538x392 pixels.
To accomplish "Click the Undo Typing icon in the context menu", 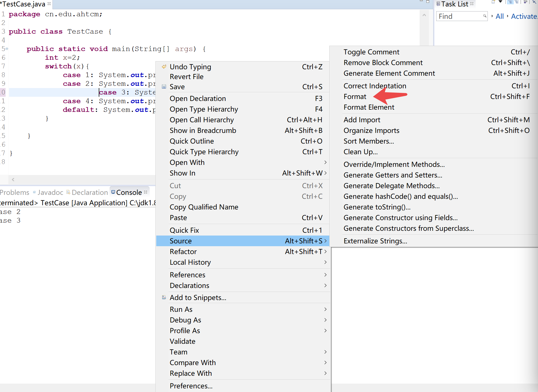I will coord(164,67).
